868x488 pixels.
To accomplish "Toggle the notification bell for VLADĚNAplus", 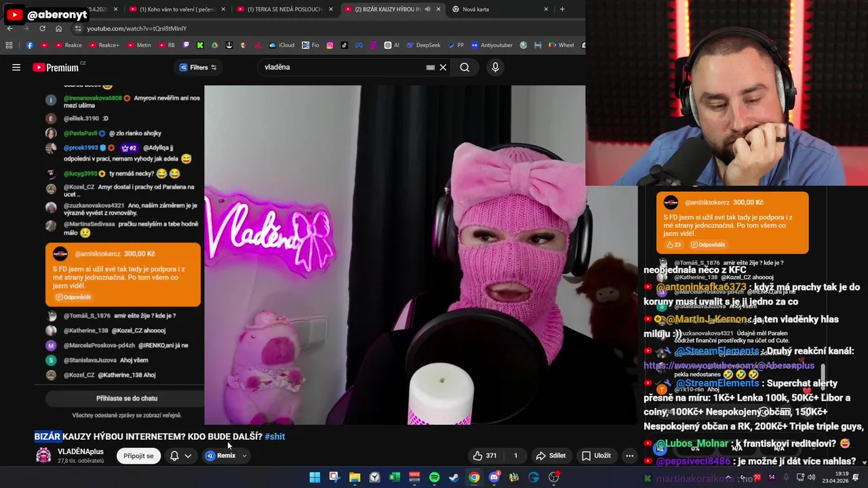I will [x=174, y=455].
